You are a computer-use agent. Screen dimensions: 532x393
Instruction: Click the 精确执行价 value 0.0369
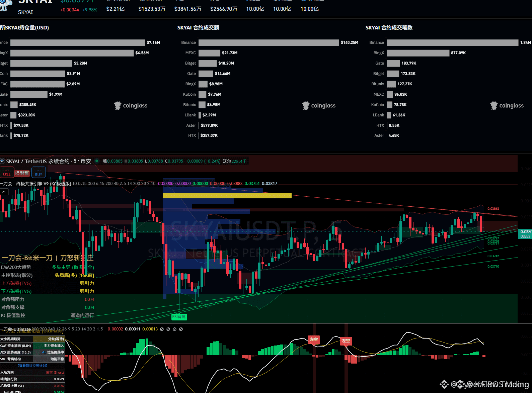pyautogui.click(x=59, y=379)
